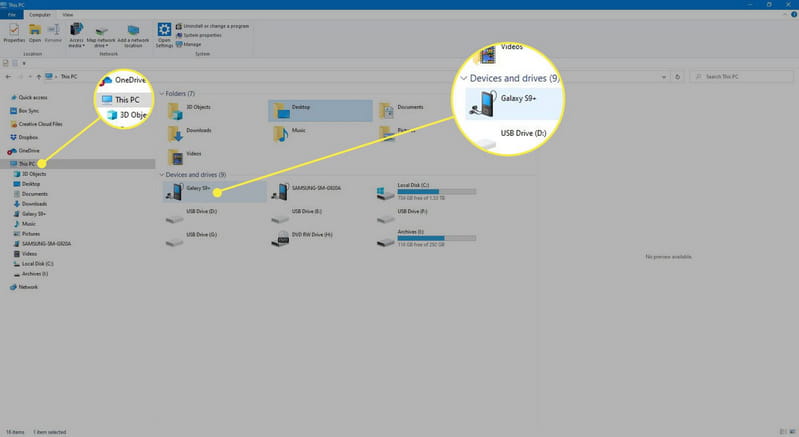Click the Search This PC field
799x437 pixels.
click(x=741, y=76)
